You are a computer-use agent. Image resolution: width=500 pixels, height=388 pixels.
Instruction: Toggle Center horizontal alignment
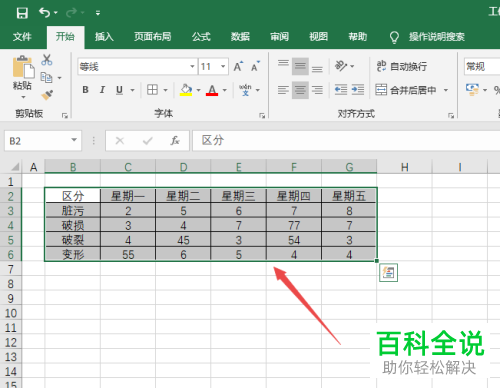(300, 90)
